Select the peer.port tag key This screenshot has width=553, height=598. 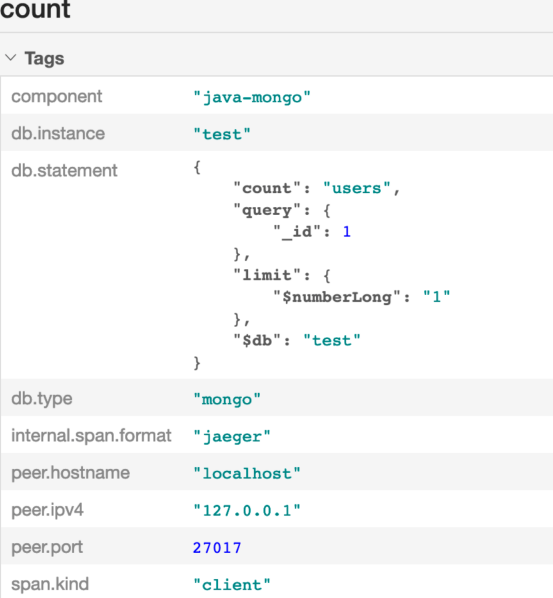pos(47,547)
